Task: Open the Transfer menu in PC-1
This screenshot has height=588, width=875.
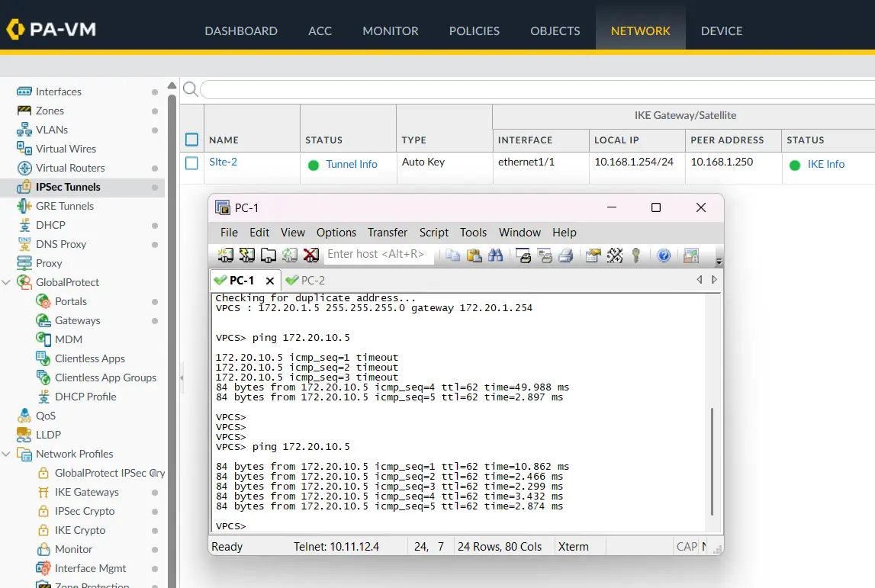Action: pyautogui.click(x=388, y=232)
